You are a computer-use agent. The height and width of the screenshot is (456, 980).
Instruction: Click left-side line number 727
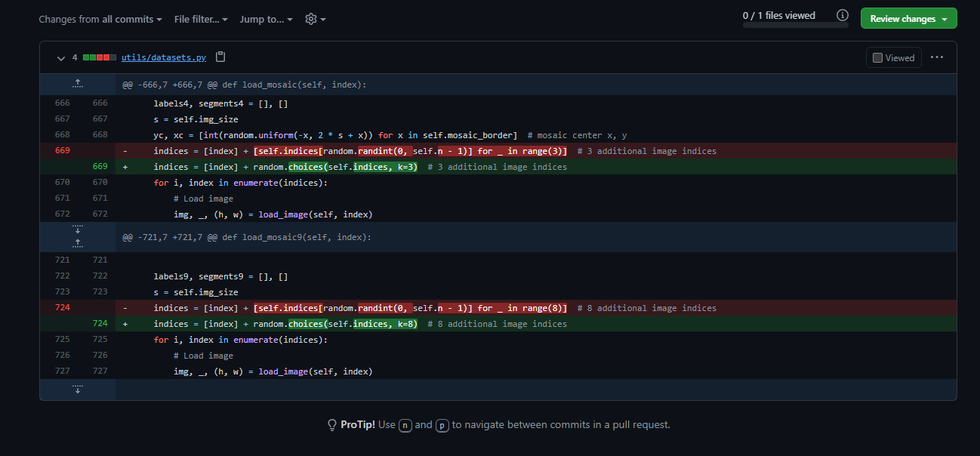(62, 371)
